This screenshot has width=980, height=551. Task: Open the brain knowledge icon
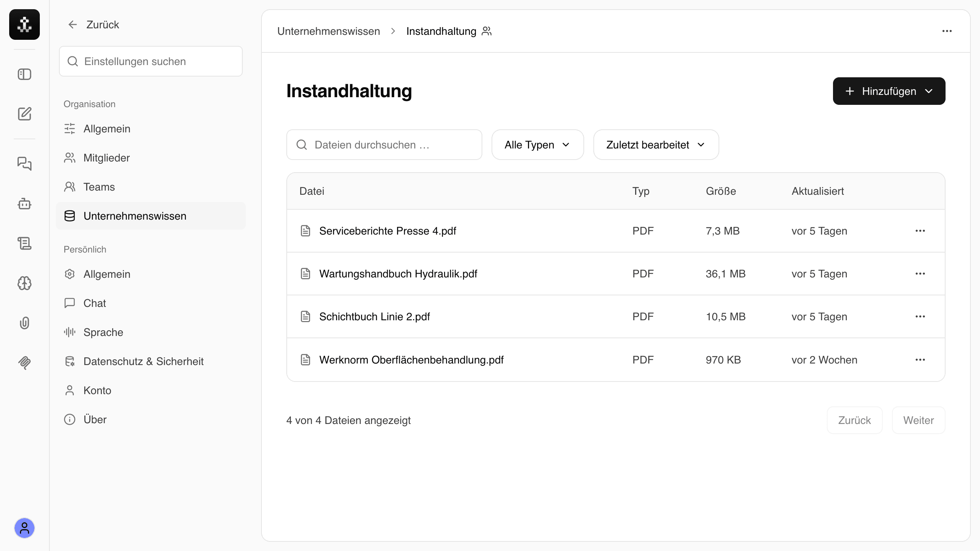pos(24,283)
